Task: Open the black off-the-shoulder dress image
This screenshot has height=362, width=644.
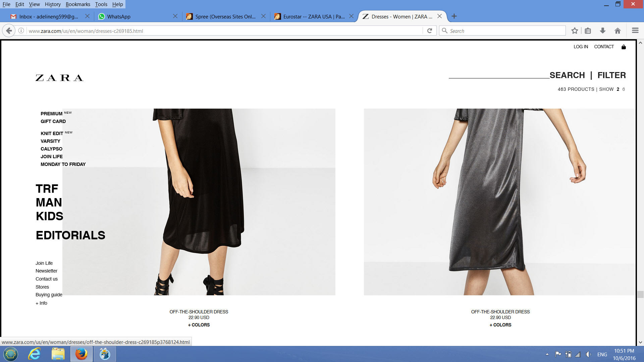Action: (199, 202)
